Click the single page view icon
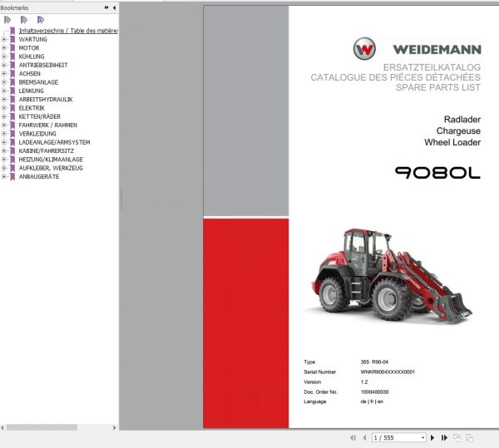This screenshot has height=448, width=499. (x=457, y=438)
